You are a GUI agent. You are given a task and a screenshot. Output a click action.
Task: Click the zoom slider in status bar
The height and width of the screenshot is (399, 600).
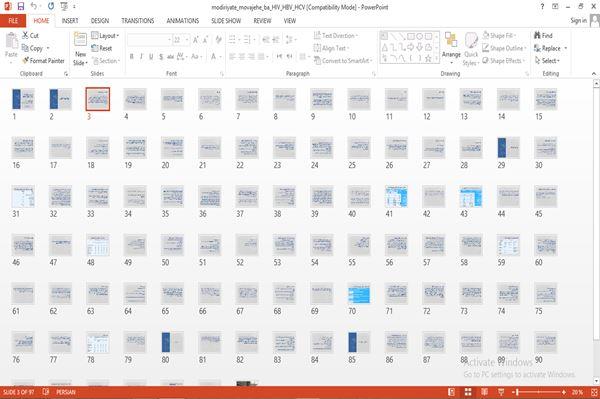539,392
